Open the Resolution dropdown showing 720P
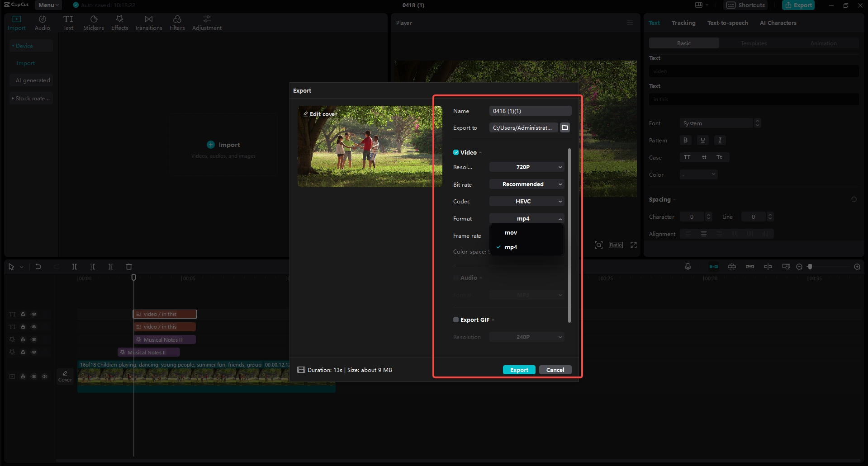 (x=526, y=167)
